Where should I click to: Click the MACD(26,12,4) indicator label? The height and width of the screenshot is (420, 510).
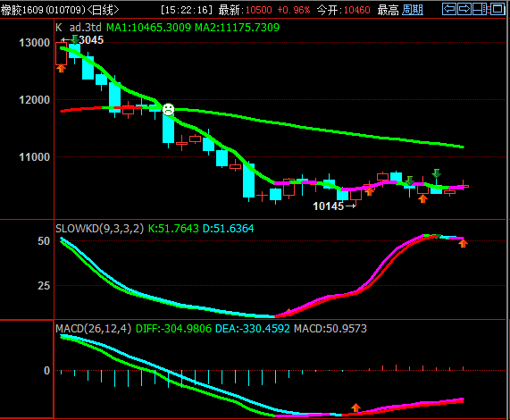pos(94,329)
